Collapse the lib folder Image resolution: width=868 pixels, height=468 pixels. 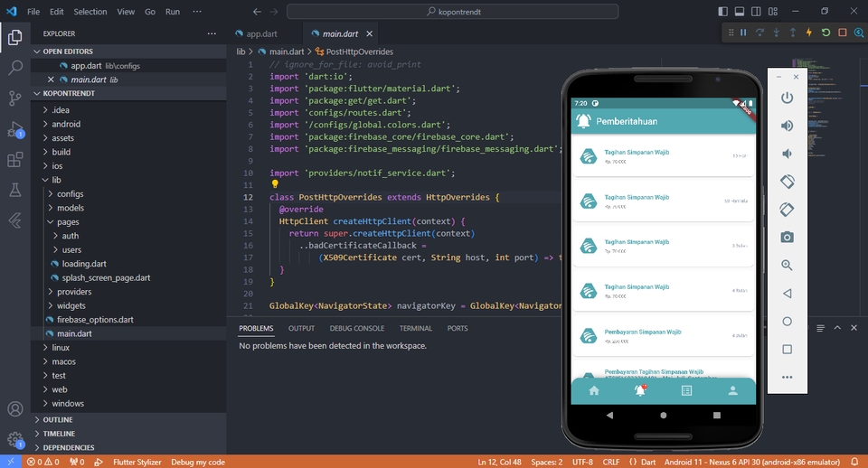point(56,180)
